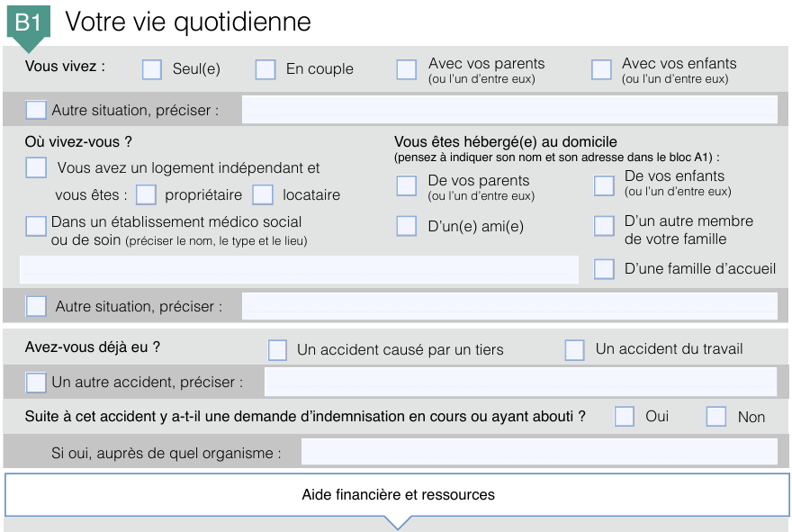The width and height of the screenshot is (792, 532).
Task: Tick Un accident du travail checkbox
Action: coord(575,350)
